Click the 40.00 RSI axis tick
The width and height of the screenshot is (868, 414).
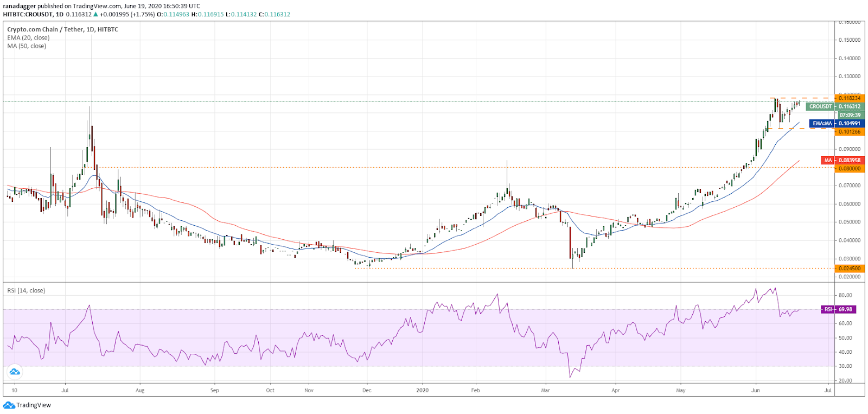tap(845, 352)
